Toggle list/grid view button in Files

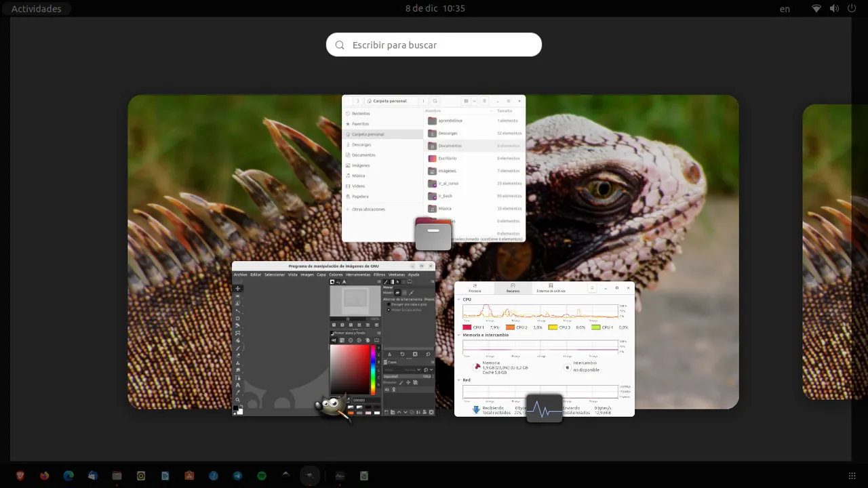466,101
